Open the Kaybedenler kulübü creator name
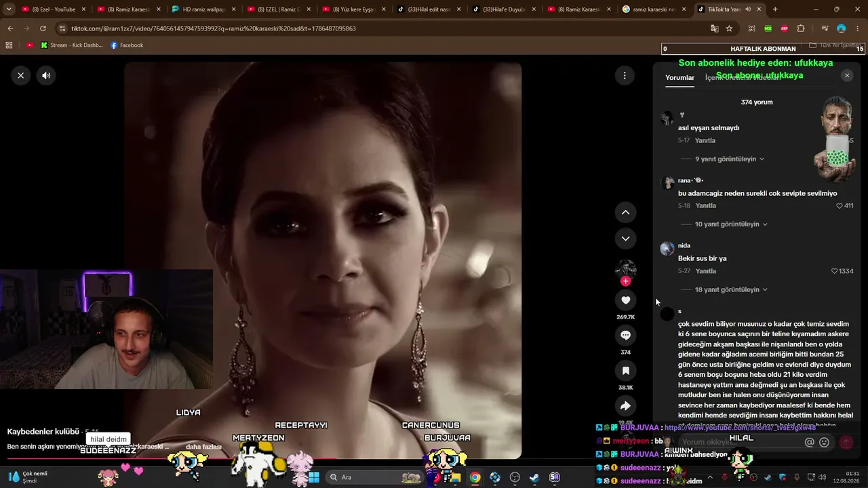The height and width of the screenshot is (488, 868). [x=43, y=432]
